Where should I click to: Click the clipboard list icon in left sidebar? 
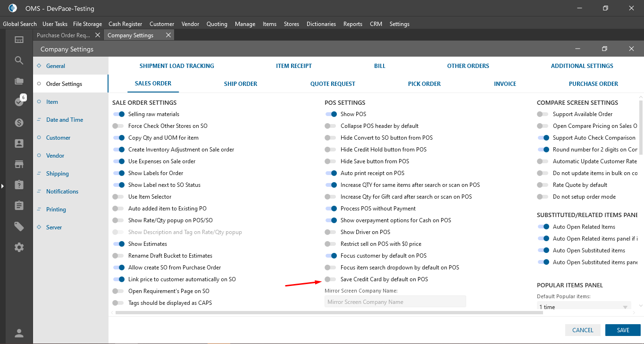coord(19,205)
